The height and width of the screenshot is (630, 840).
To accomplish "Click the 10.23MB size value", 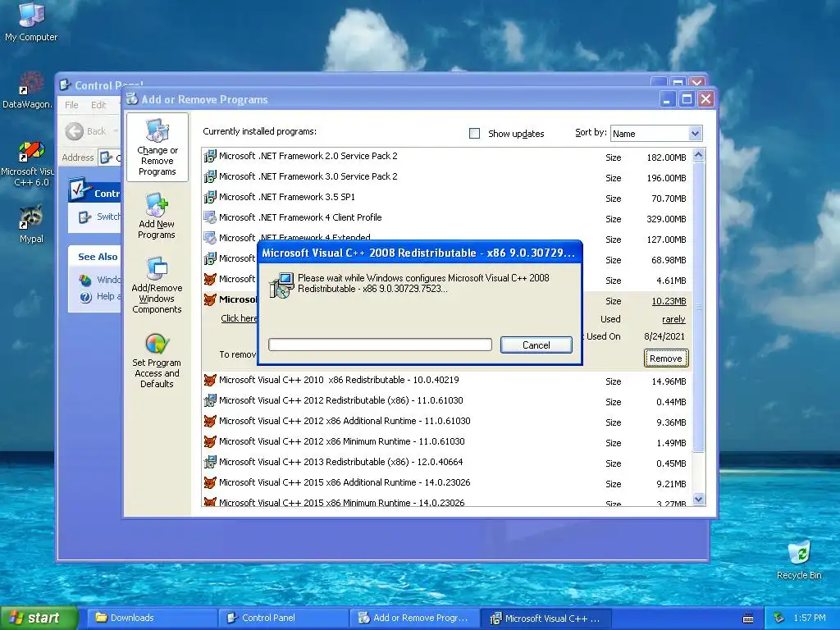I will [669, 301].
